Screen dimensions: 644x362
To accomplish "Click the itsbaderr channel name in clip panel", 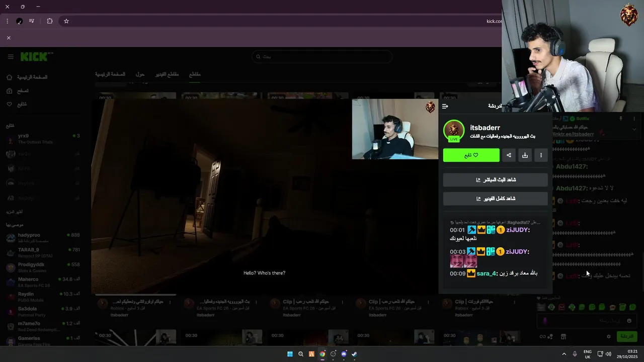I will (485, 128).
